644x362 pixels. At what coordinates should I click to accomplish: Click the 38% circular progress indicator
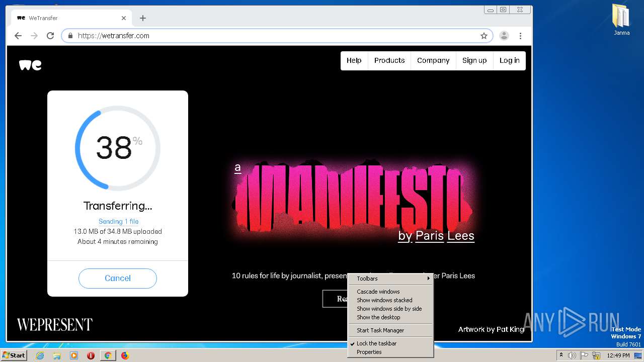pos(118,148)
